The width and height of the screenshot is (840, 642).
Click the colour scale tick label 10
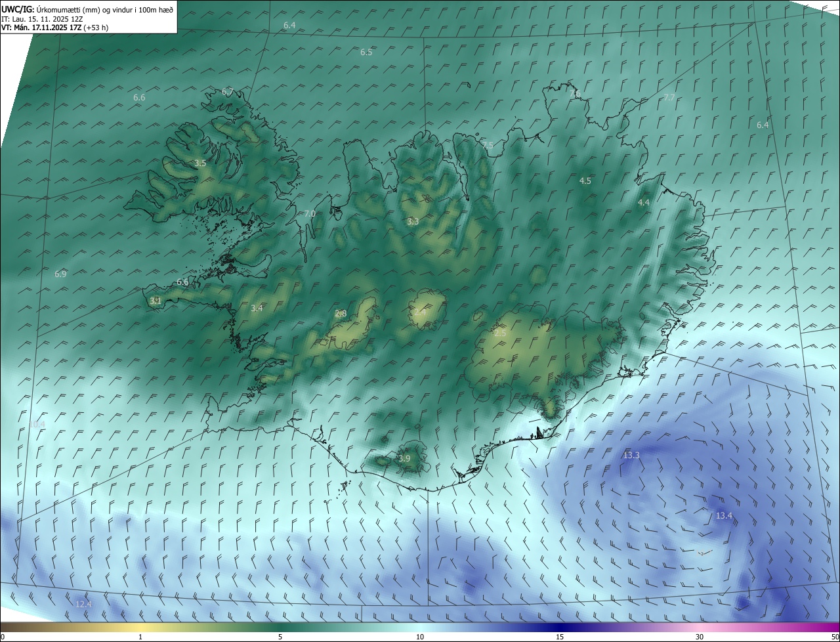[x=420, y=637]
